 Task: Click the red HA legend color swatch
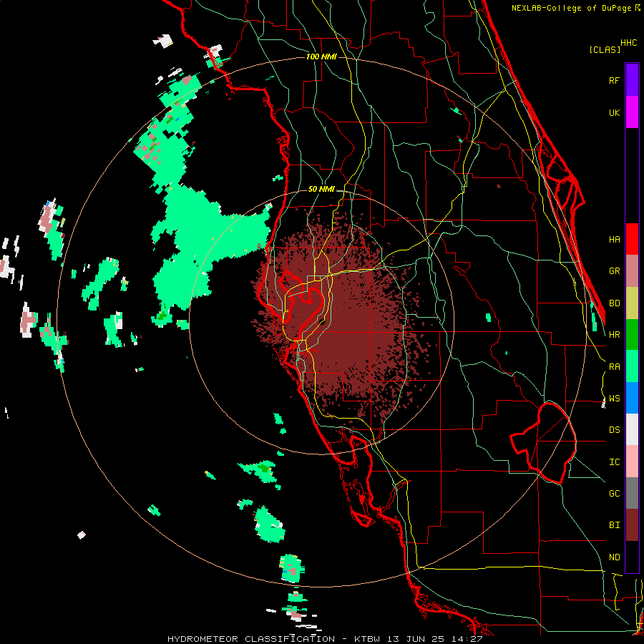point(632,239)
